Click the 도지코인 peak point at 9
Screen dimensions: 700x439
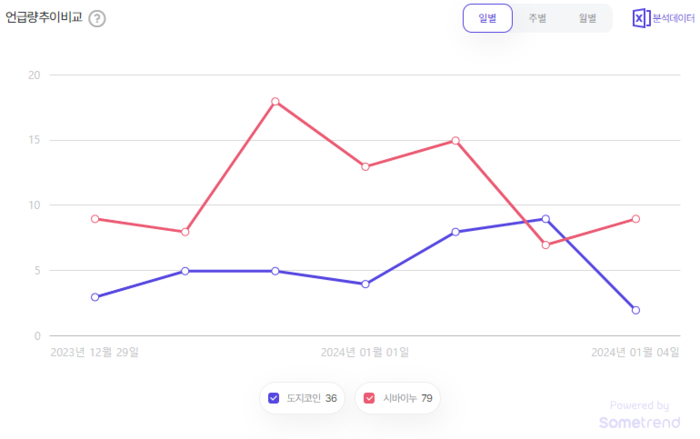tap(545, 219)
